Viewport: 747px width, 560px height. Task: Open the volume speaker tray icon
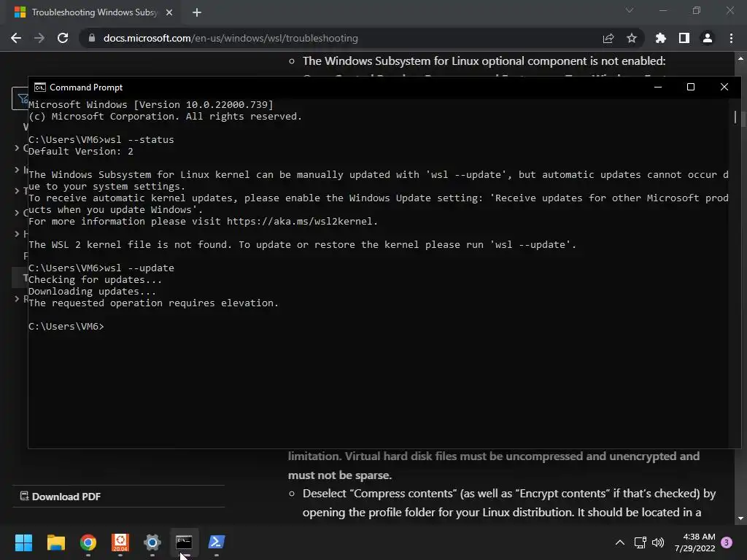(x=658, y=542)
